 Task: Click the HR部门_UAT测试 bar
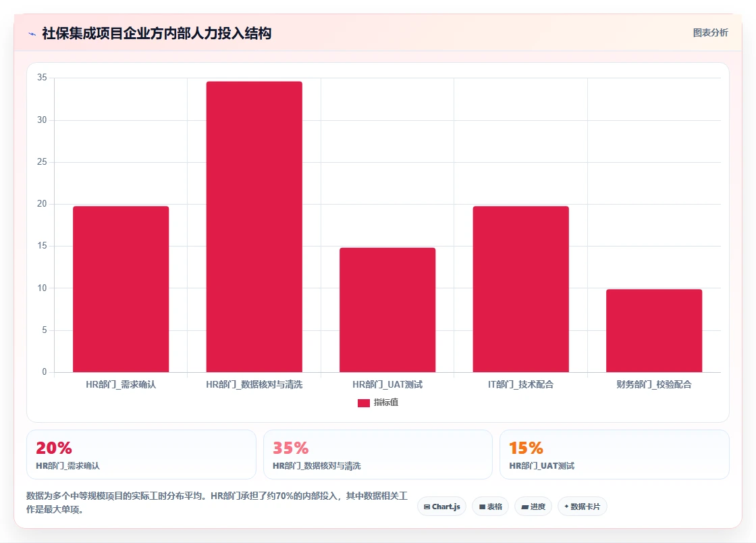(387, 309)
